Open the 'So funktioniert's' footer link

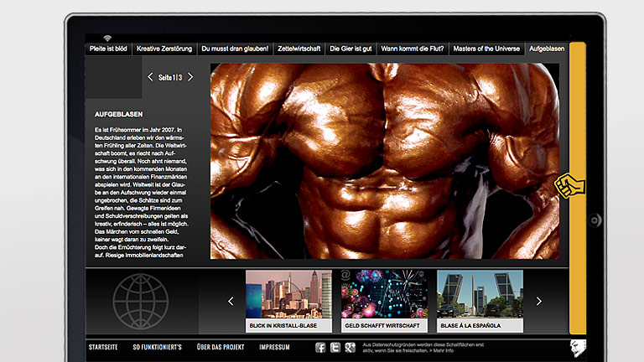click(158, 347)
